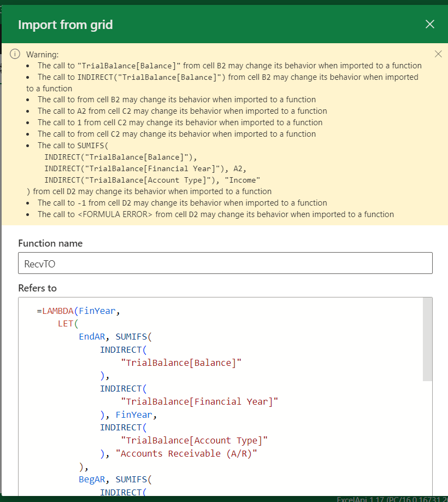Click the "TrialBalance[Account Type]" string in the editor
The height and width of the screenshot is (502, 448).
(x=194, y=441)
